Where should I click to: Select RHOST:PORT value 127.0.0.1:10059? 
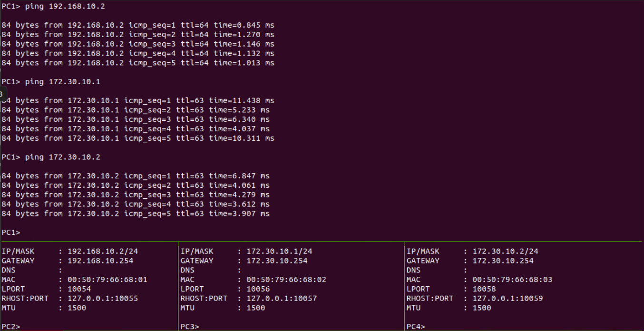tap(507, 299)
